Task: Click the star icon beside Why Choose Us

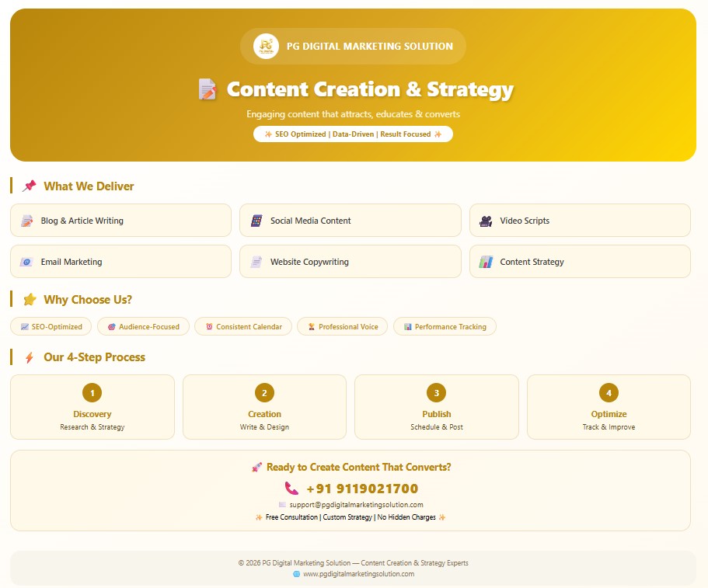Action: coord(30,299)
